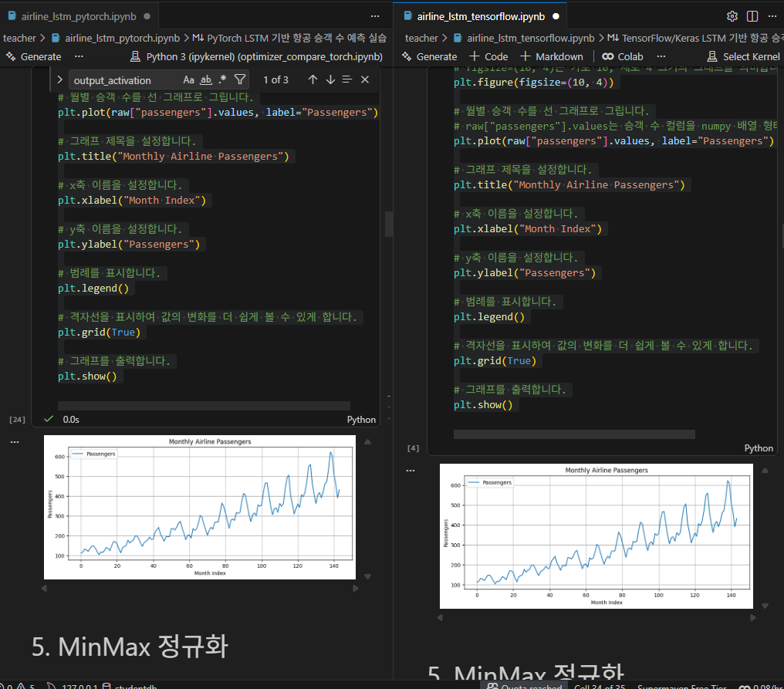Expand the replace field toggle in find widget
Image resolution: width=784 pixels, height=689 pixels.
[59, 79]
